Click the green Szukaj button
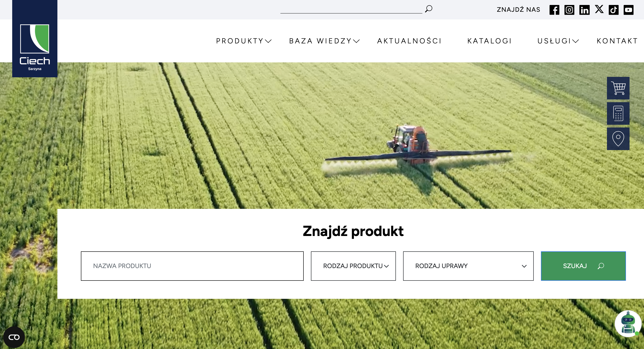 tap(583, 266)
